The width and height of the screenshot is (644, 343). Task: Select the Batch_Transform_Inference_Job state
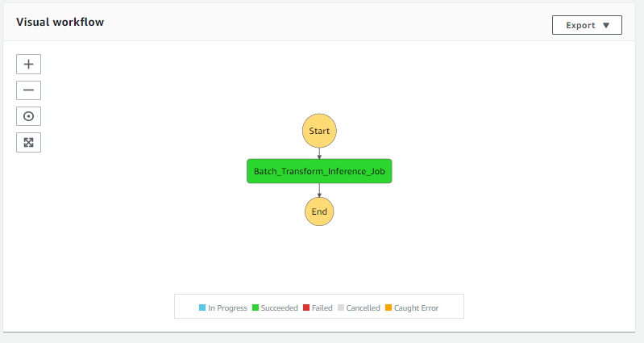(x=319, y=171)
